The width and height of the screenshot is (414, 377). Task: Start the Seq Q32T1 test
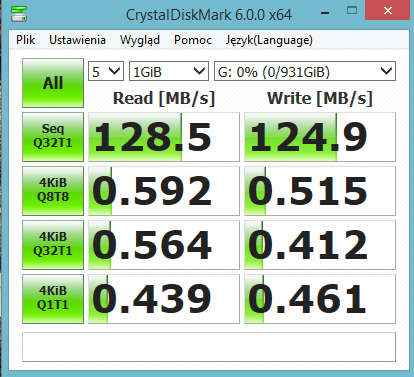(53, 137)
